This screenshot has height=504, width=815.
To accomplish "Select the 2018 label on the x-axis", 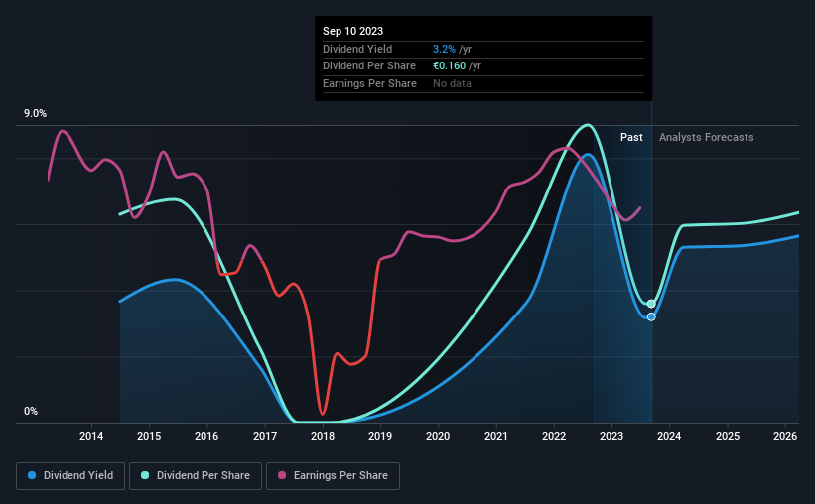I will tap(323, 436).
